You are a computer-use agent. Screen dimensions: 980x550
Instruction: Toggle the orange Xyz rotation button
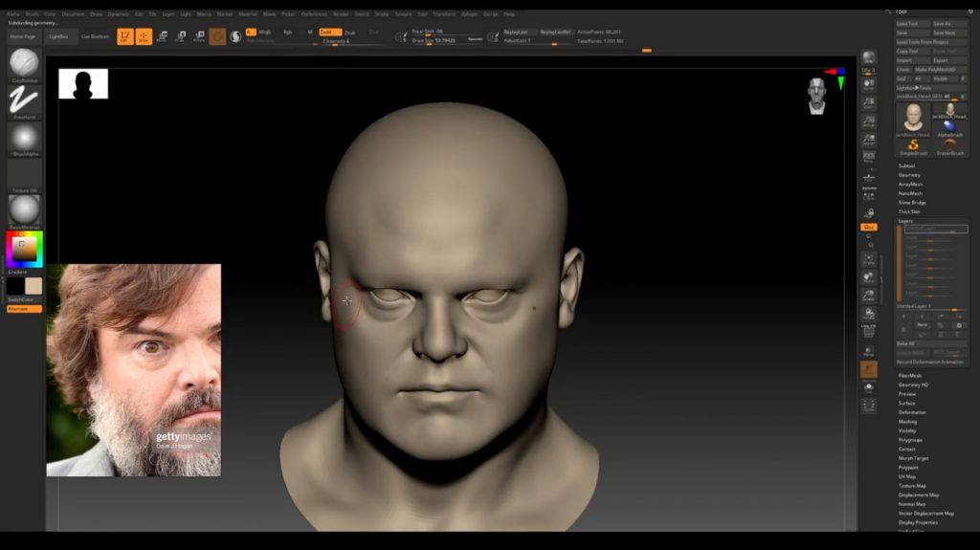(869, 227)
